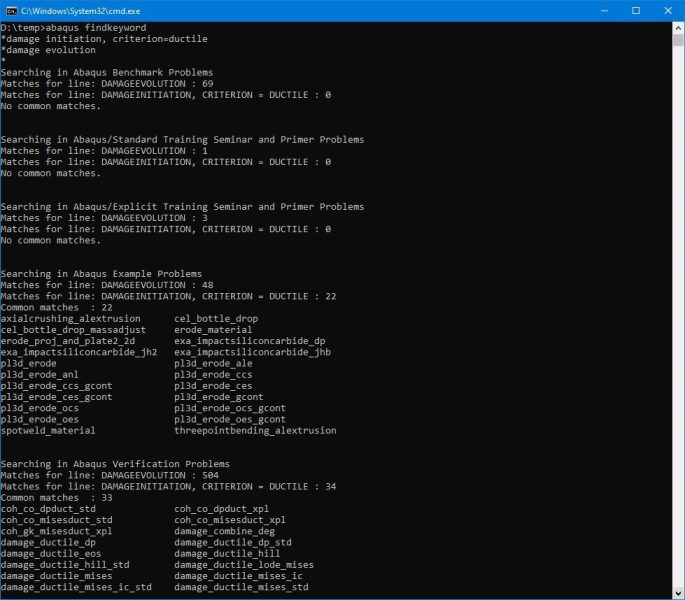
Task: Click the scrollbar down arrow
Action: [x=677, y=593]
